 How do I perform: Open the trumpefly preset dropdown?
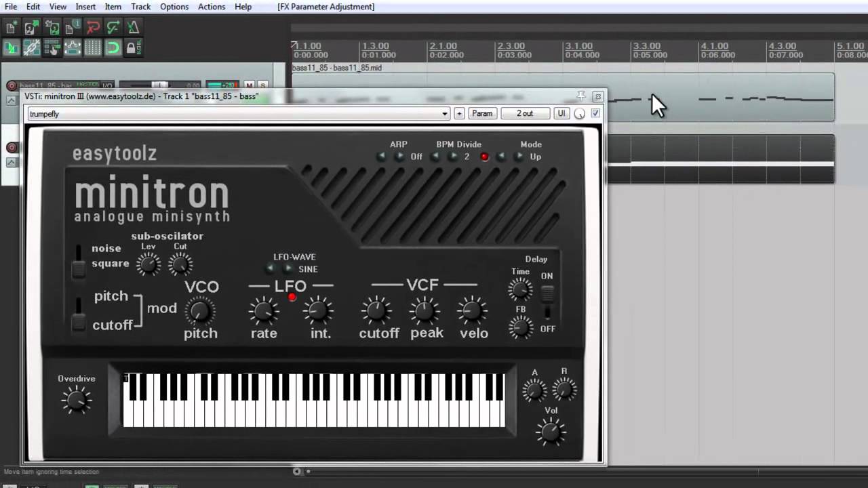click(x=239, y=114)
